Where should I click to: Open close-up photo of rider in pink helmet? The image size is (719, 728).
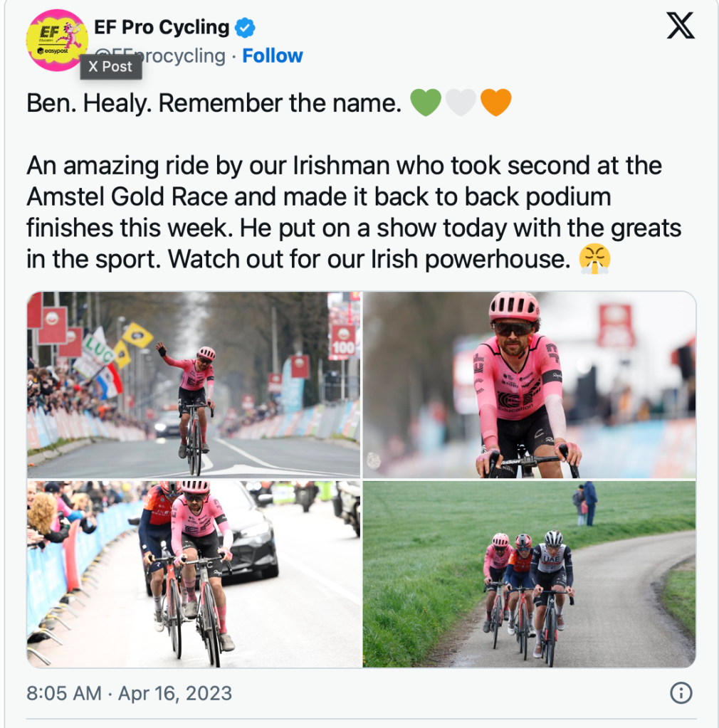529,384
